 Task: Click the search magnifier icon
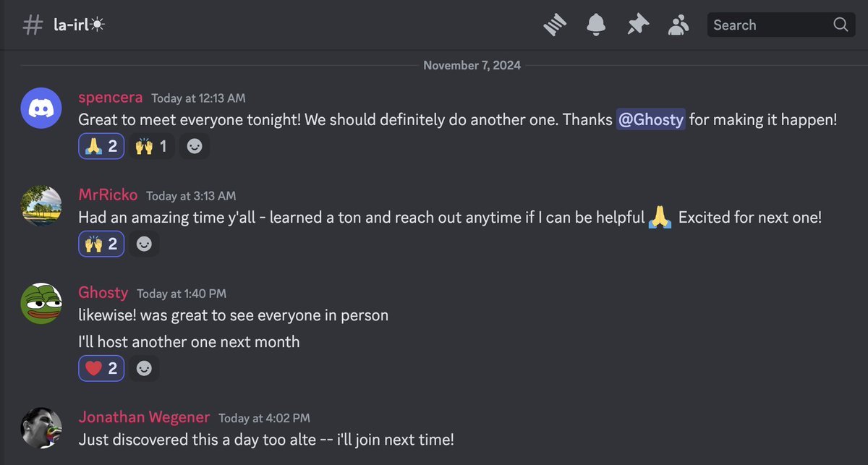[x=840, y=25]
